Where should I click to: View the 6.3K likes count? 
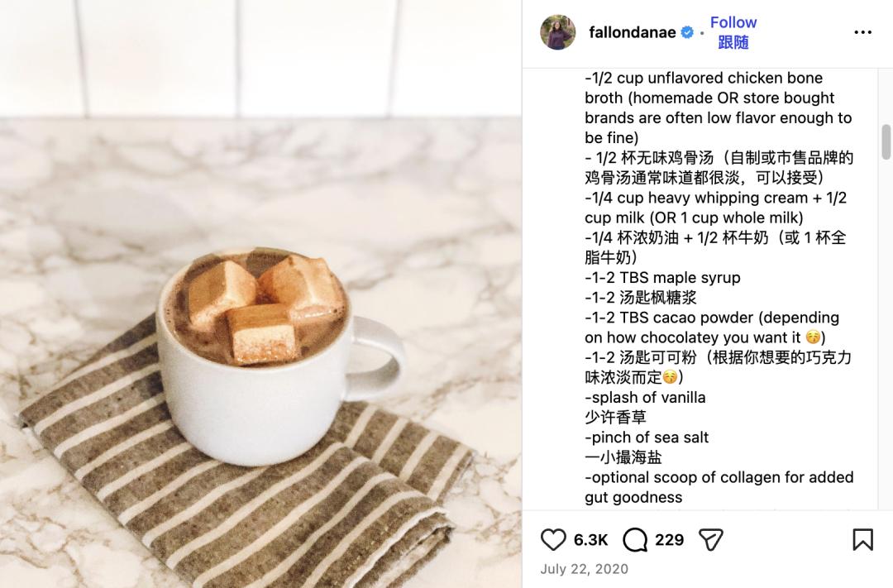tap(590, 539)
